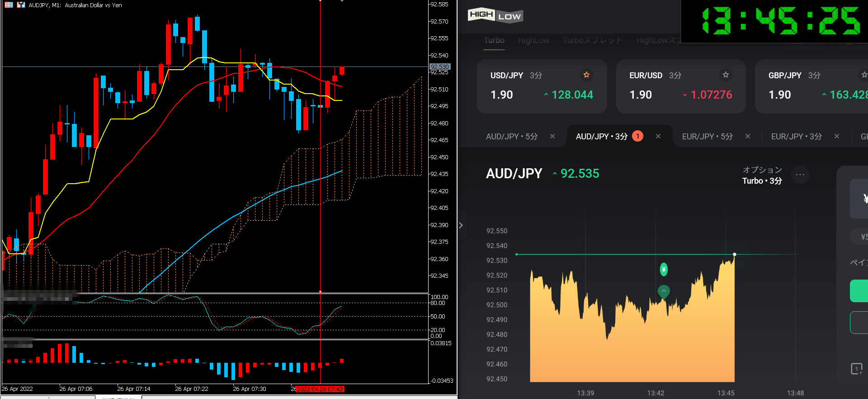Viewport: 868px width, 399px height.
Task: Toggle favorite star on EUR/USD card
Action: tap(726, 75)
